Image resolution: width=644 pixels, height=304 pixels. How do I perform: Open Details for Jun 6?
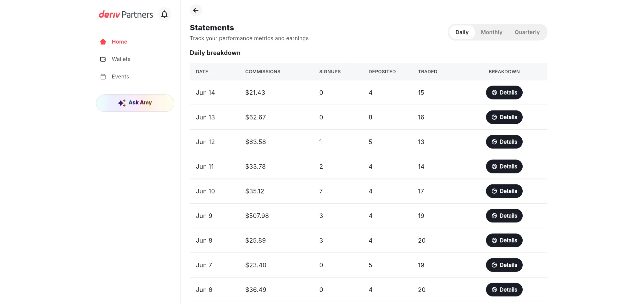coord(504,290)
